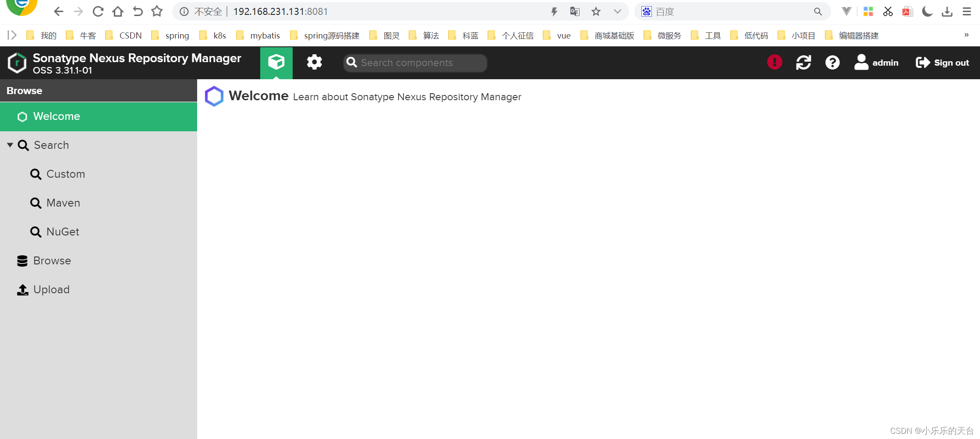Open the spring源码搭建 bookmark folder
The width and height of the screenshot is (980, 439).
(325, 35)
